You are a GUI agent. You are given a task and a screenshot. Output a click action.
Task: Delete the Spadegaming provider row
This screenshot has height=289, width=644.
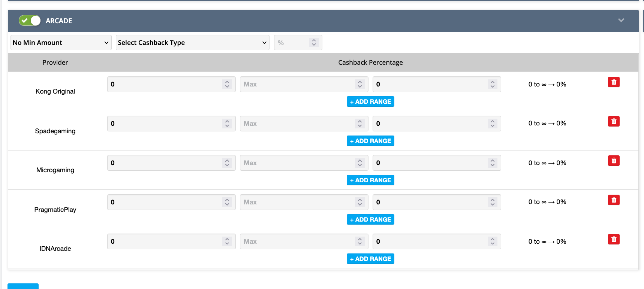pos(614,121)
